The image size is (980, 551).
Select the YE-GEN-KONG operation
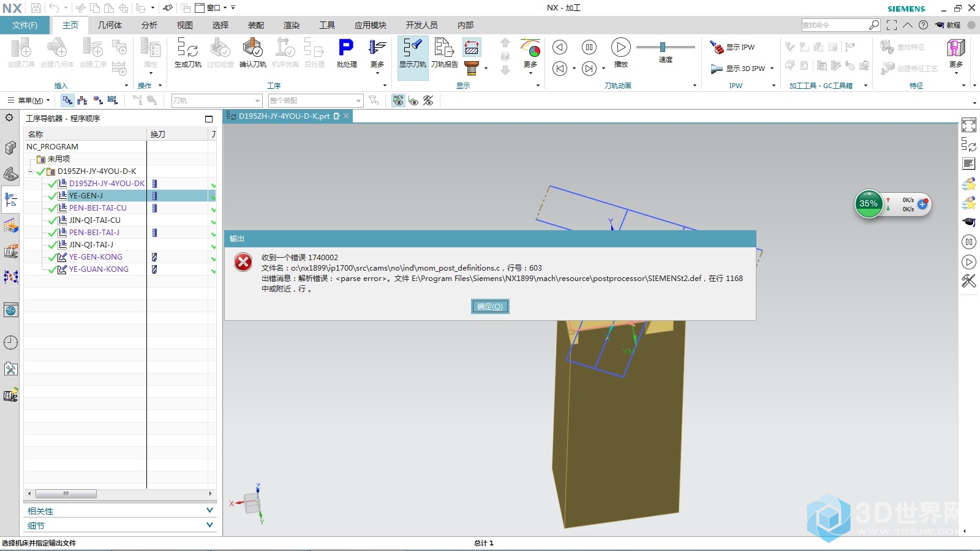[96, 257]
